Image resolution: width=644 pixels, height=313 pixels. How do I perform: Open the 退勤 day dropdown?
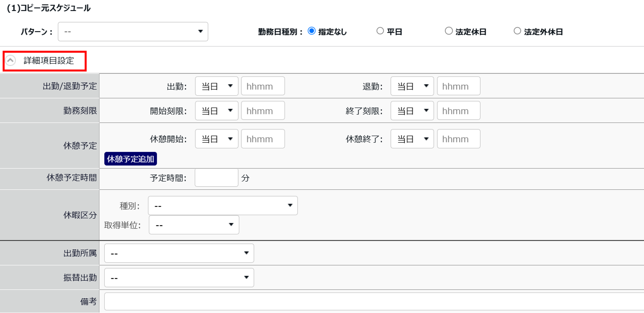pyautogui.click(x=412, y=86)
